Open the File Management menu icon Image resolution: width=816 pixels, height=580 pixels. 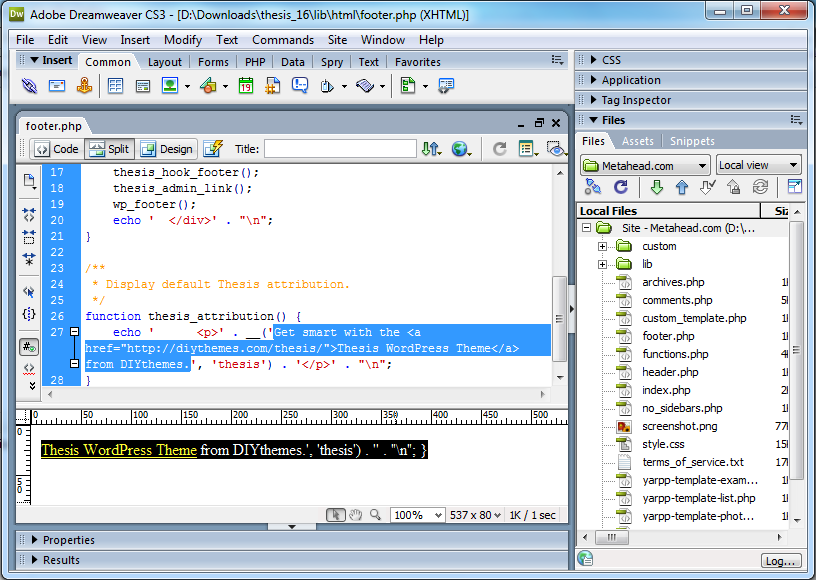(431, 149)
